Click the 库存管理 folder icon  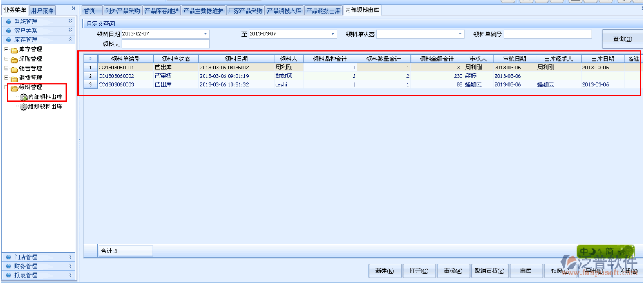[x=14, y=50]
